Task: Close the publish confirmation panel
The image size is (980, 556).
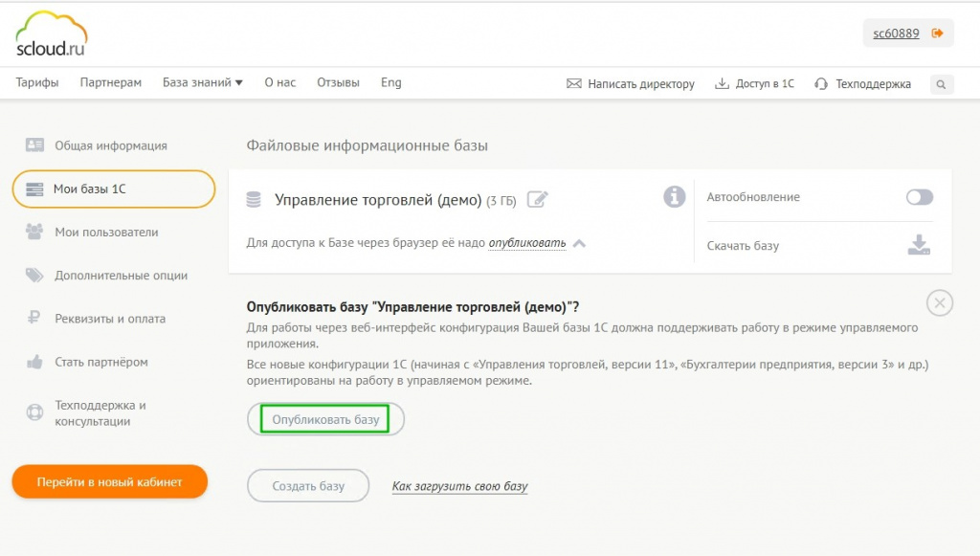Action: 940,303
